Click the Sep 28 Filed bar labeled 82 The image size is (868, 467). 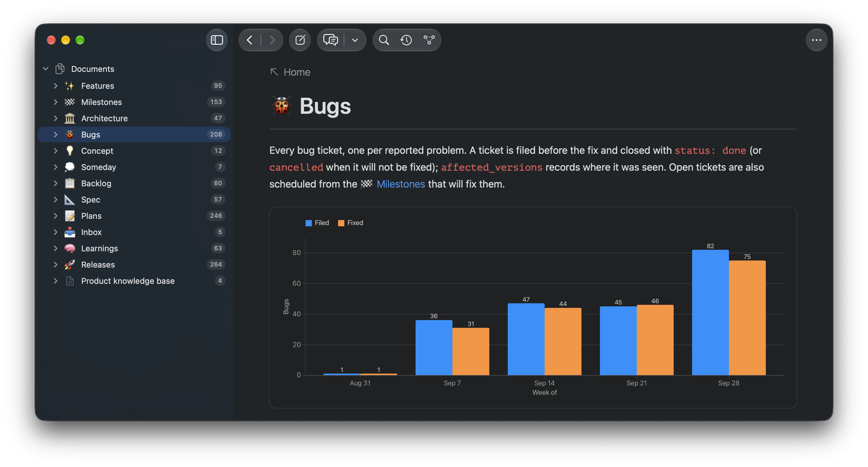(710, 312)
